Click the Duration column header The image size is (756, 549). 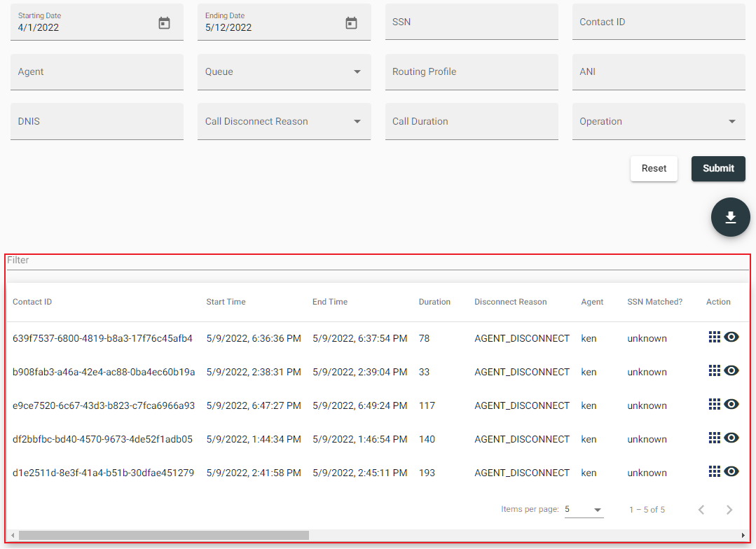(434, 302)
